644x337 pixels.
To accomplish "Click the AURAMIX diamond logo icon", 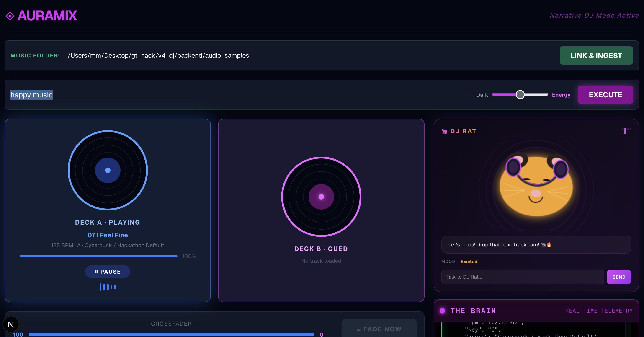I will point(10,16).
